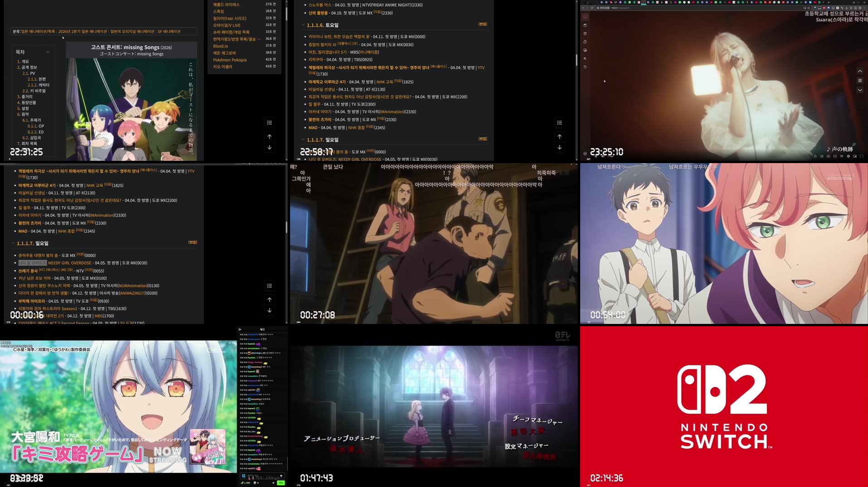Collapse the 1.1.1.7. 일요일 section
The height and width of the screenshot is (487, 868).
coord(302,140)
